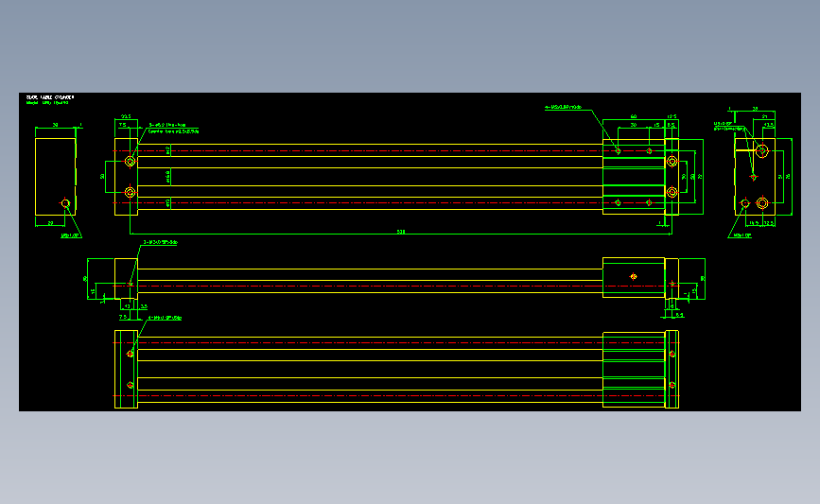This screenshot has width=820, height=504.
Task: Select the 538 overall length dimension
Action: pos(401,231)
